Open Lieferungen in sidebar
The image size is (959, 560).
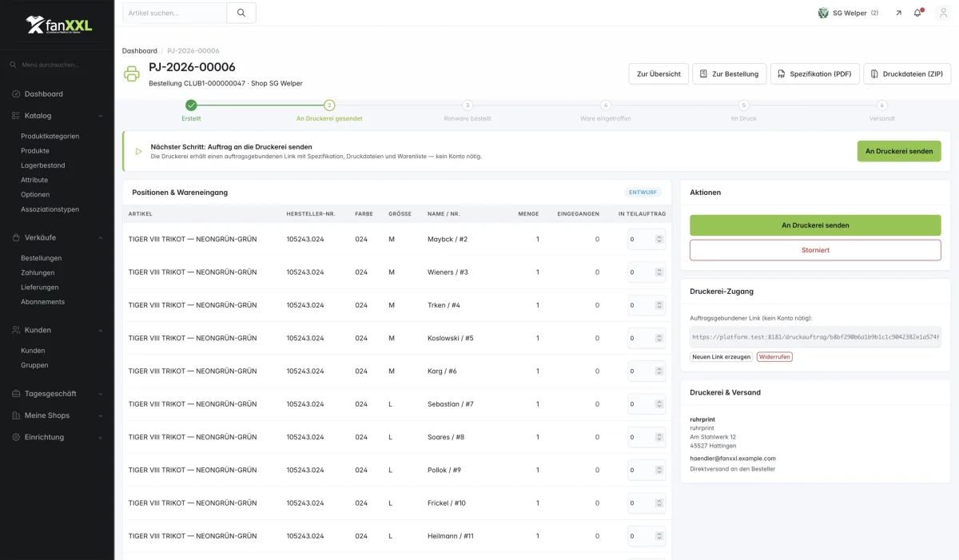tap(39, 287)
